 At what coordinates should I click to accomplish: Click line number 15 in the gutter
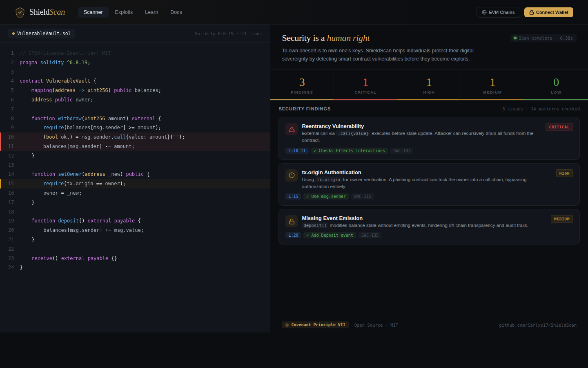pyautogui.click(x=11, y=184)
